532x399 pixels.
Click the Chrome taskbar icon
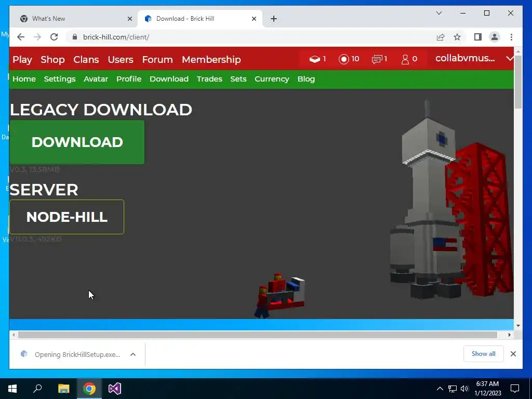pyautogui.click(x=89, y=389)
